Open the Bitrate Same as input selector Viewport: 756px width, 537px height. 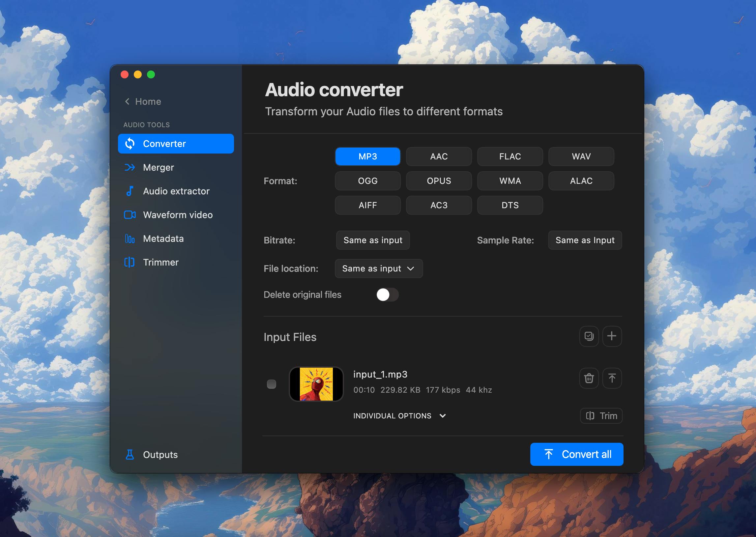tap(373, 240)
